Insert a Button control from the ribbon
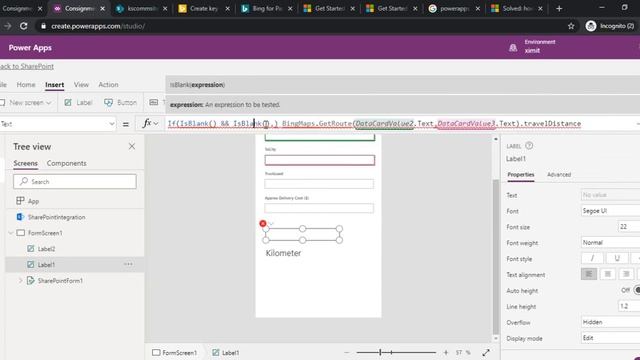This screenshot has height=360, width=640. 120,102
